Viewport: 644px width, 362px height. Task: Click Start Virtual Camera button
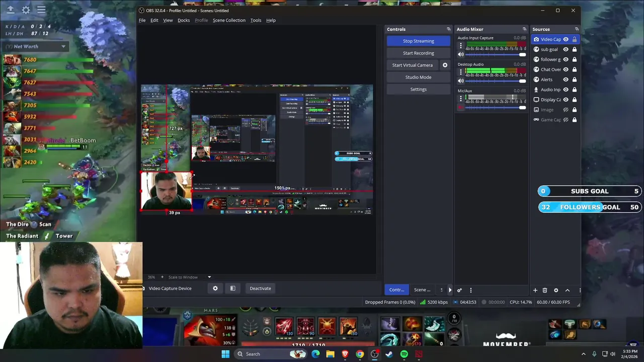pyautogui.click(x=413, y=65)
